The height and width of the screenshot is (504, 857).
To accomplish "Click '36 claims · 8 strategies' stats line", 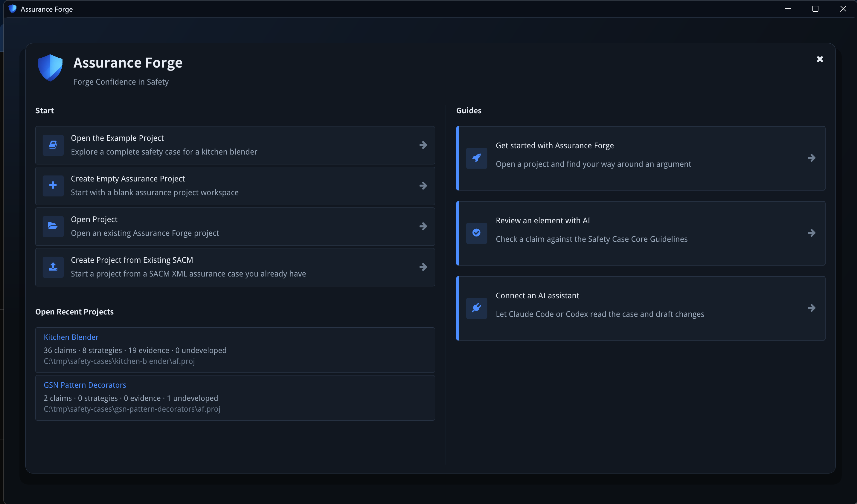I will click(135, 350).
